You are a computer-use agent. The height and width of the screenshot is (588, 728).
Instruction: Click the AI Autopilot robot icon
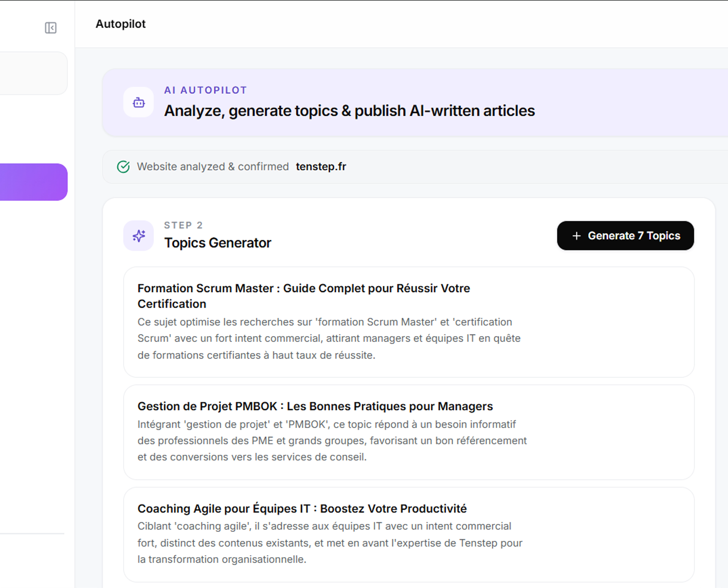click(x=138, y=102)
